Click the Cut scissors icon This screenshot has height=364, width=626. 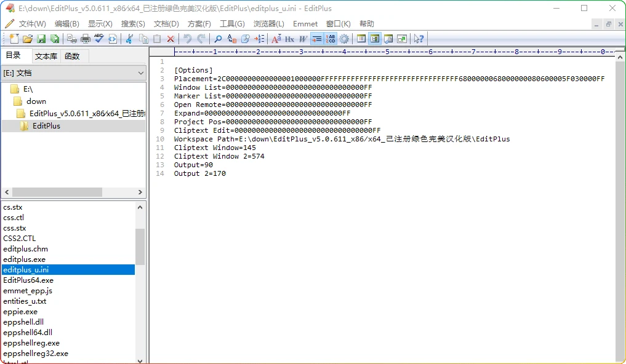129,39
